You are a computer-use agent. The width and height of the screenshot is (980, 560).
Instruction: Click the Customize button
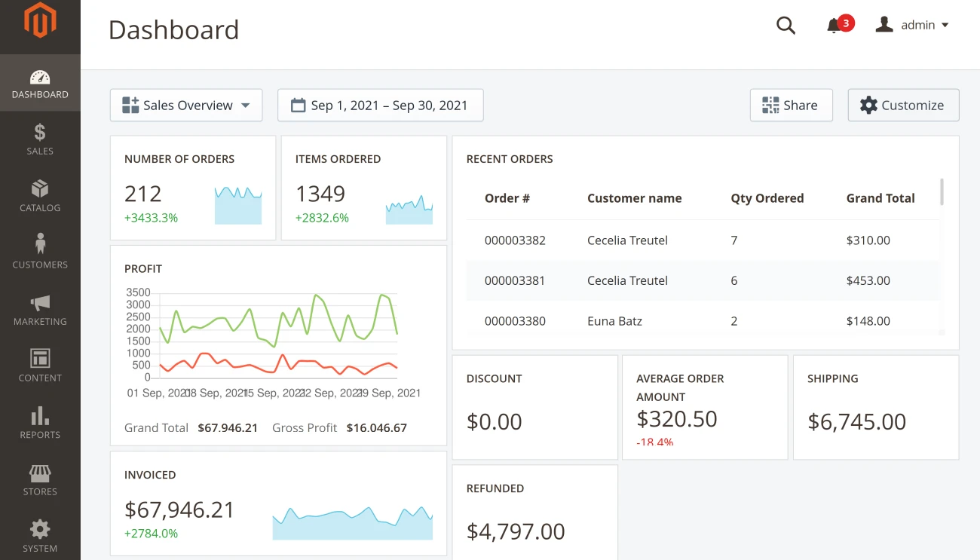[903, 106]
